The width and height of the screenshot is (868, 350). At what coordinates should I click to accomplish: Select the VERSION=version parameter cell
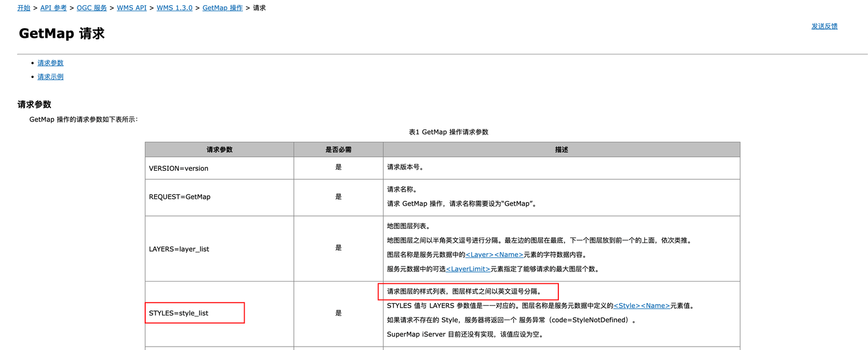(x=179, y=168)
